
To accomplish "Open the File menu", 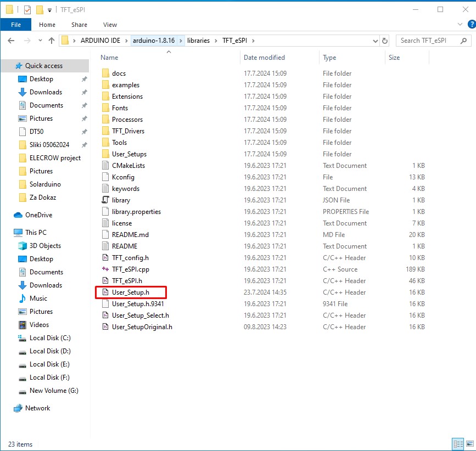I will [x=16, y=25].
